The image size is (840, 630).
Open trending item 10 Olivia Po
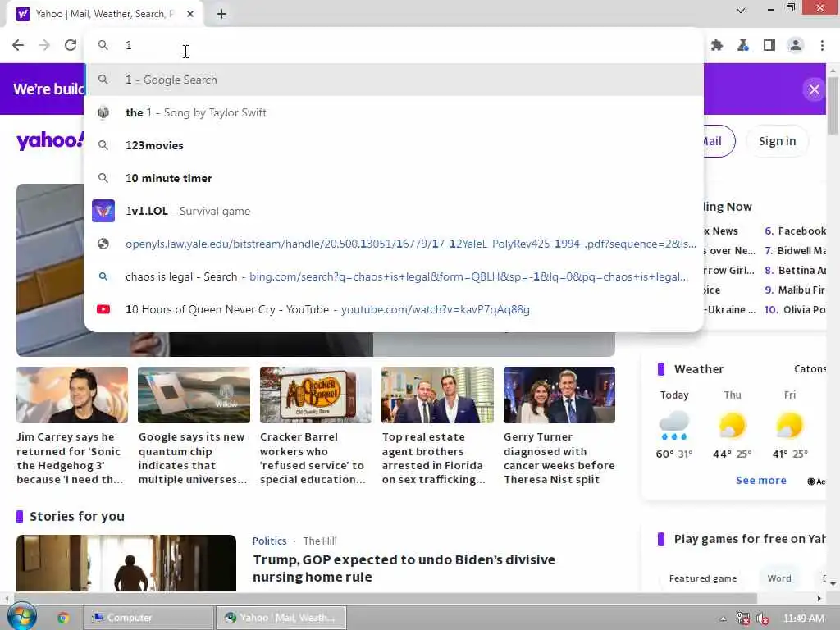[x=795, y=309]
